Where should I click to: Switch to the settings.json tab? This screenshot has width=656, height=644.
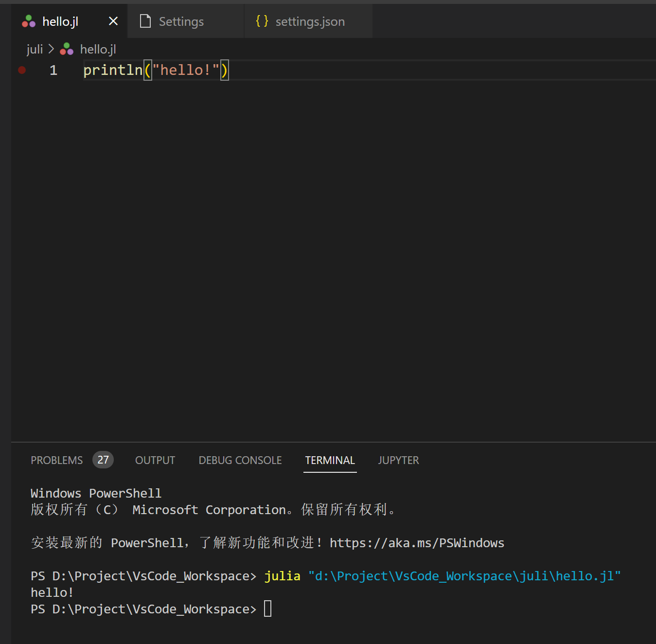[310, 21]
